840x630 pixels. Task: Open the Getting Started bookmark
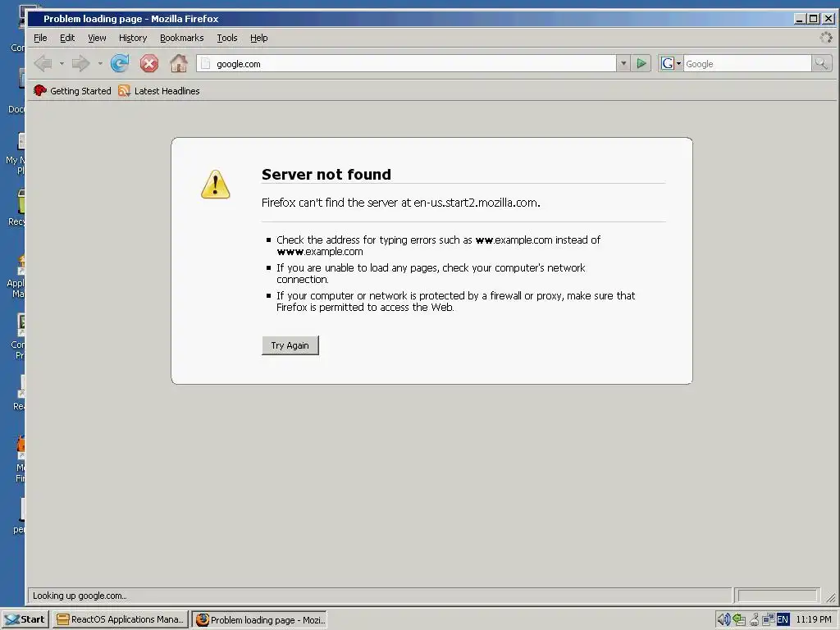(x=72, y=91)
